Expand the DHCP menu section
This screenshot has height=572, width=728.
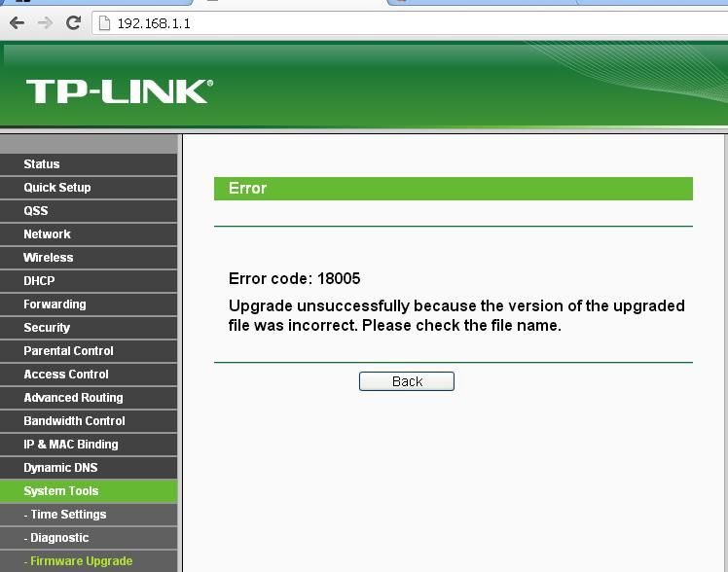(39, 281)
